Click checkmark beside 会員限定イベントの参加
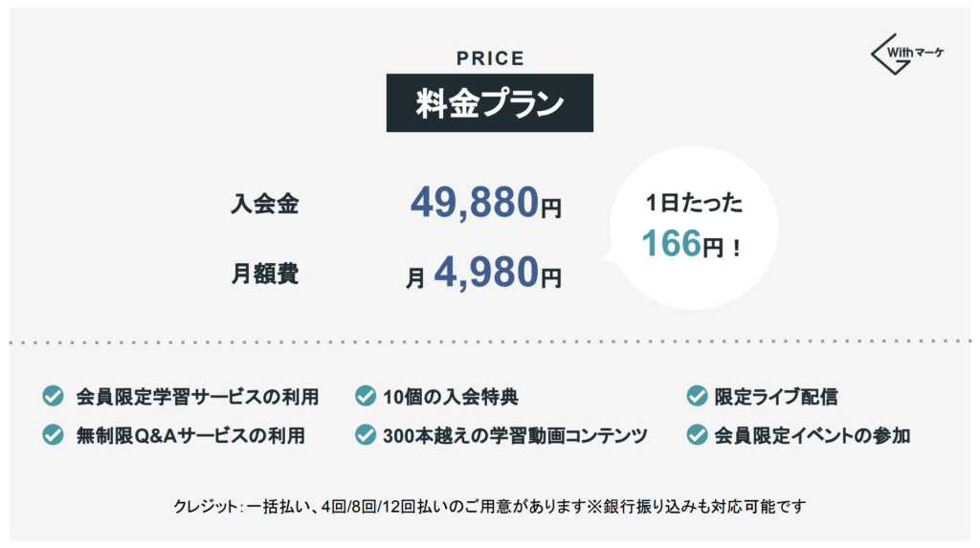The height and width of the screenshot is (548, 980). pyautogui.click(x=697, y=434)
